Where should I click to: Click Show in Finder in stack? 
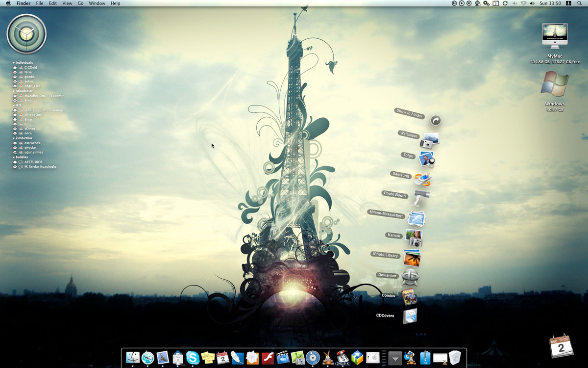point(436,120)
